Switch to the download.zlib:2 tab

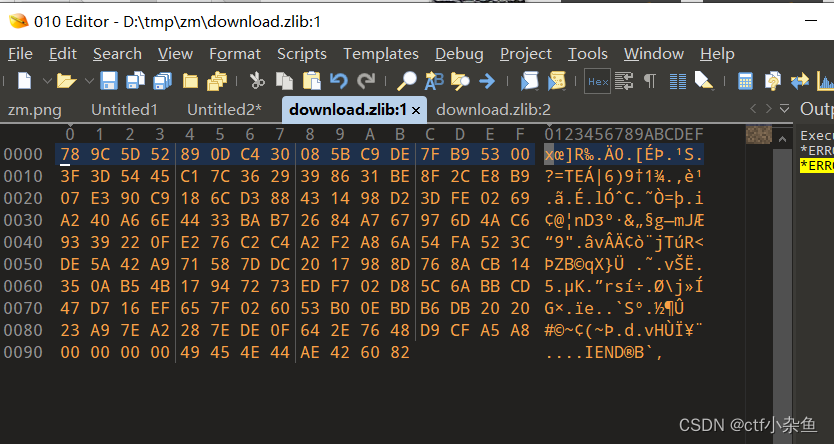coord(493,110)
